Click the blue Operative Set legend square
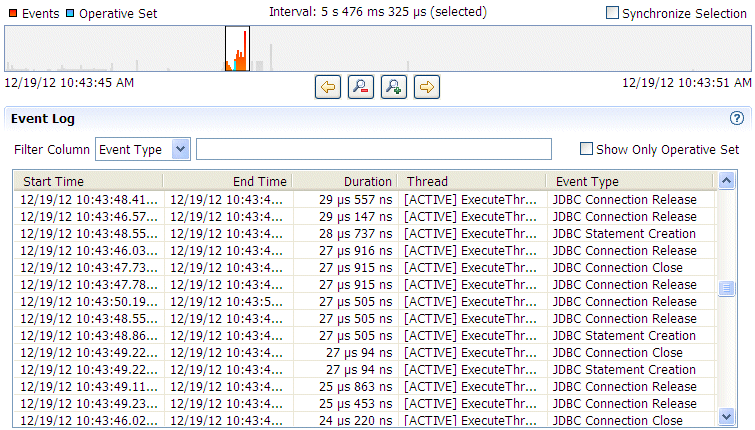Image resolution: width=755 pixels, height=430 pixels. [x=70, y=13]
